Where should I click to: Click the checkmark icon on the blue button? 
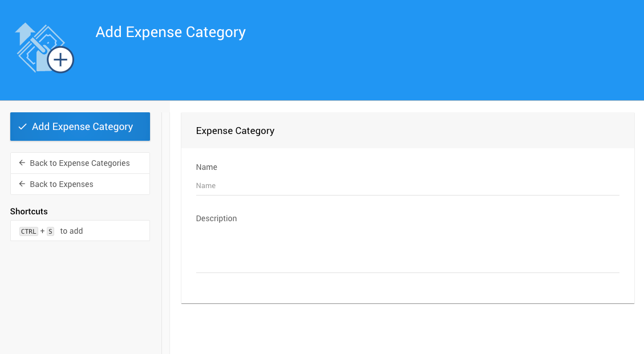[x=23, y=127]
